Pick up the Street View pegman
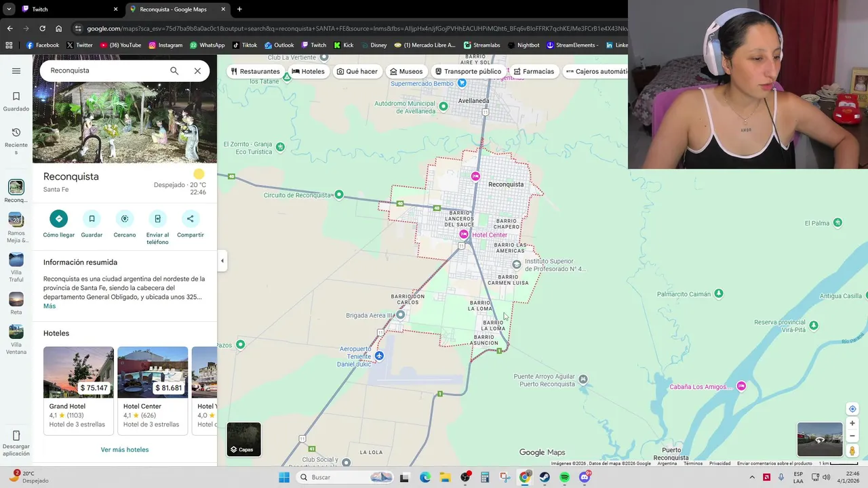 [x=852, y=451]
